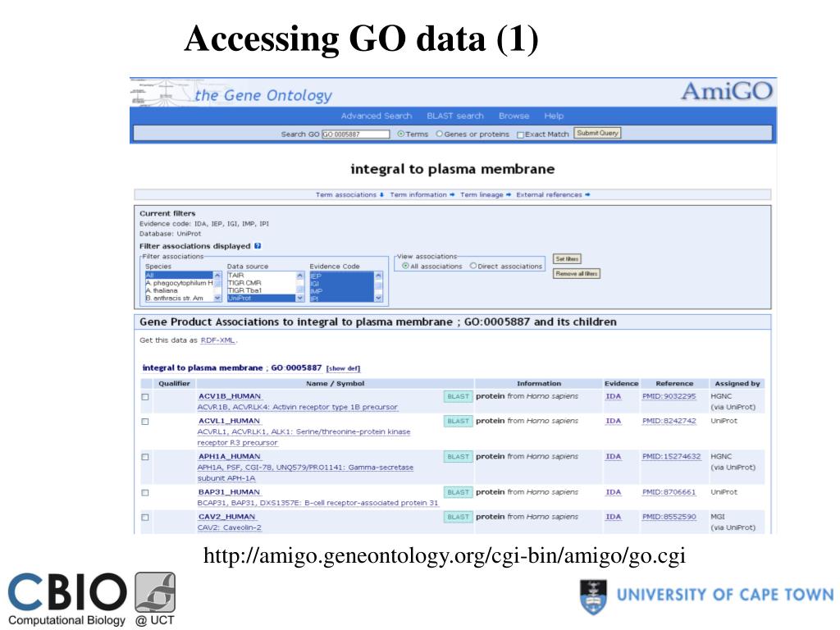
Task: Click the University of Cape Town crest
Action: point(593,596)
